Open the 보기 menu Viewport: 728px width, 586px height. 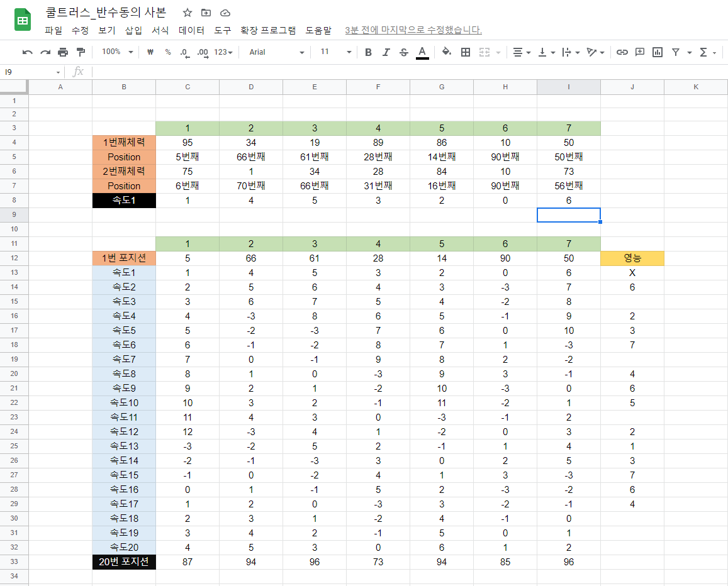point(107,30)
